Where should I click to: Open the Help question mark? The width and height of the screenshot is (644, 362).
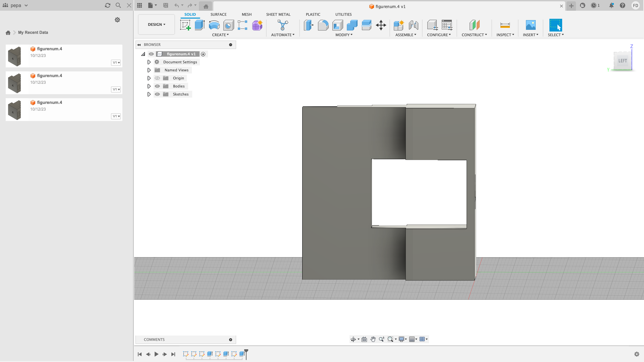pos(623,5)
